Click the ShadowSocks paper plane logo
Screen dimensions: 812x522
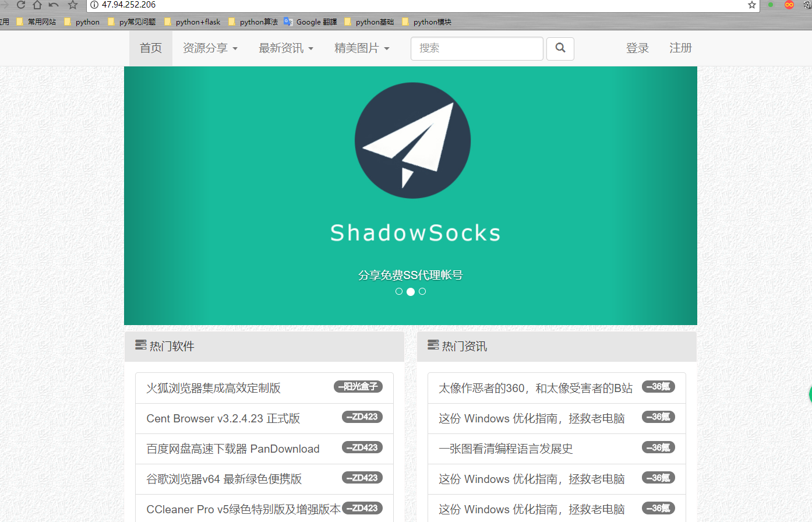click(412, 140)
